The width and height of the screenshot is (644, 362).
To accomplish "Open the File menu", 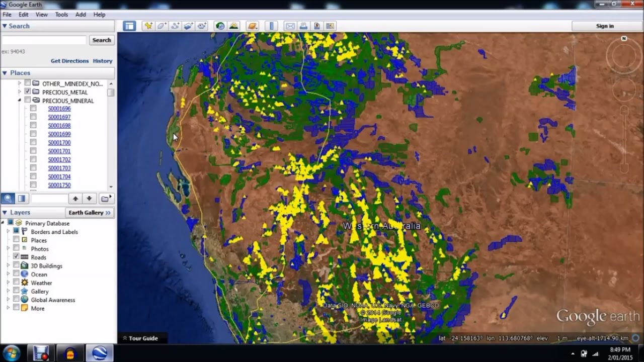I will pyautogui.click(x=7, y=15).
